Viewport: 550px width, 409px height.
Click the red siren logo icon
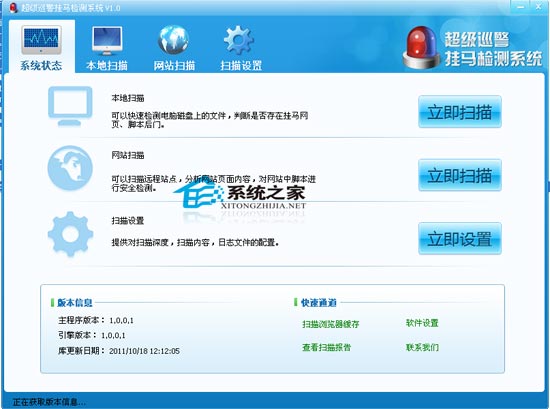(421, 47)
